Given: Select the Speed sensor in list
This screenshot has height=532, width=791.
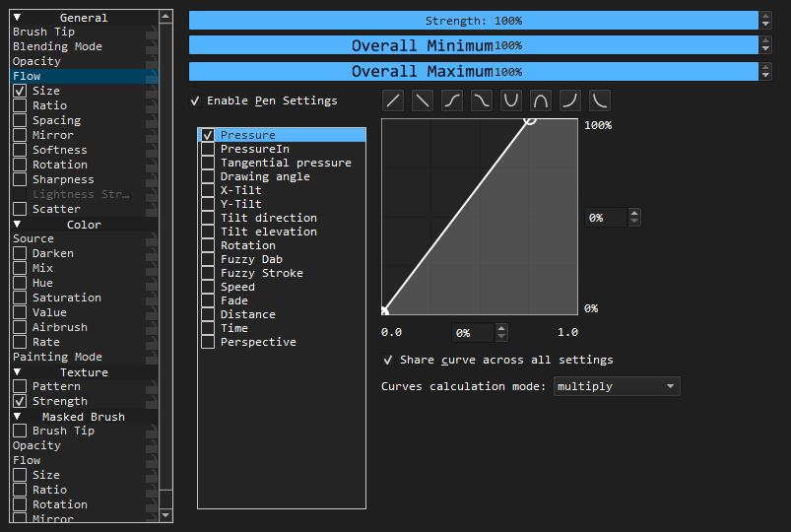Looking at the screenshot, I should (237, 287).
